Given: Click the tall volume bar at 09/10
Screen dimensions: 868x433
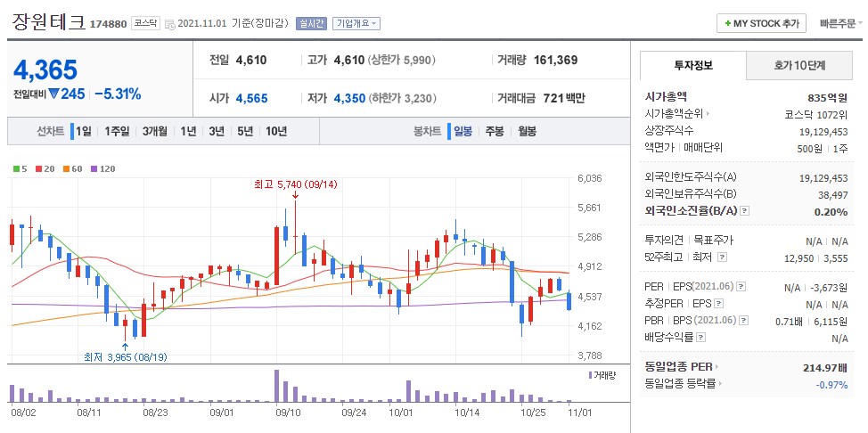Looking at the screenshot, I should pyautogui.click(x=276, y=386).
